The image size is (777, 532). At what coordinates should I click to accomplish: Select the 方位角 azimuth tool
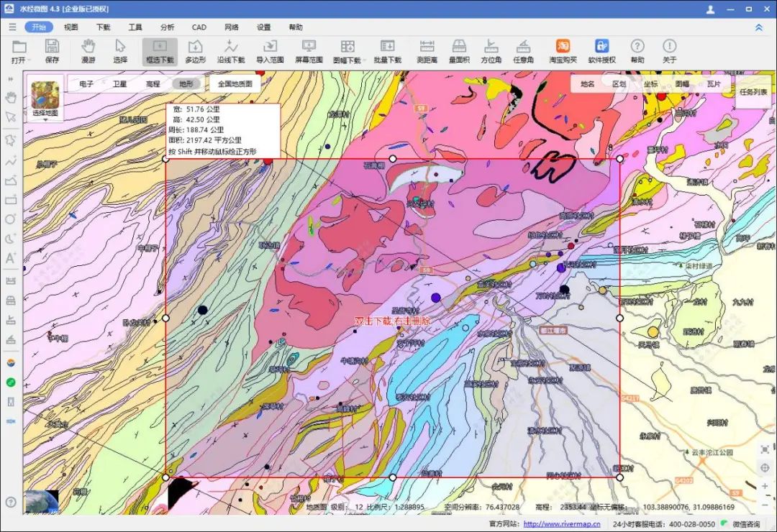pyautogui.click(x=491, y=52)
